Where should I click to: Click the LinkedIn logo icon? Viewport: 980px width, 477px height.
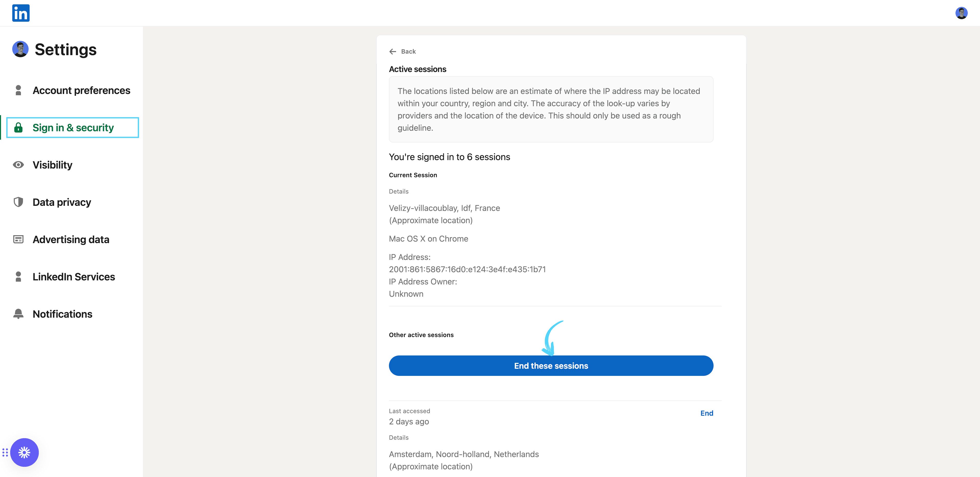(x=20, y=13)
